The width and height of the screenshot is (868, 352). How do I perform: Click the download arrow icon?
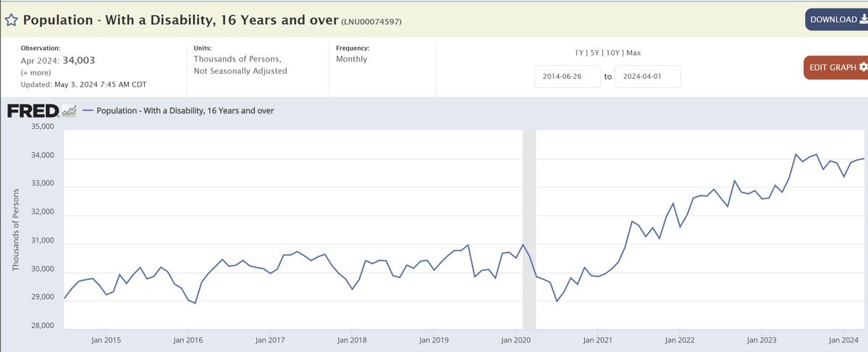tap(863, 20)
